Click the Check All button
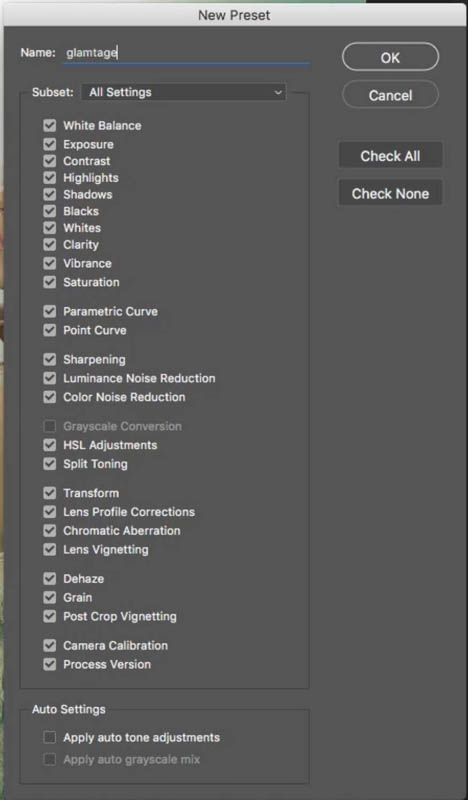The width and height of the screenshot is (468, 800). pyautogui.click(x=390, y=156)
